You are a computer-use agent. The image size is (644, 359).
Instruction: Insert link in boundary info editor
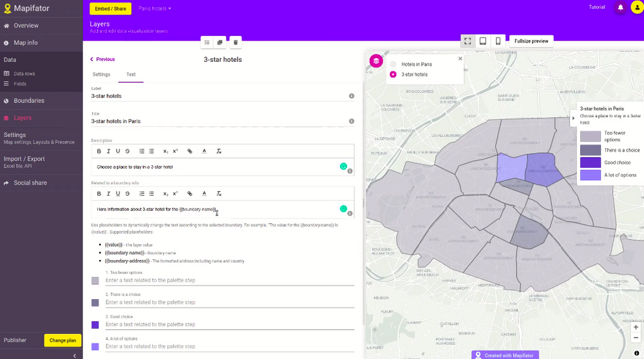click(x=190, y=193)
